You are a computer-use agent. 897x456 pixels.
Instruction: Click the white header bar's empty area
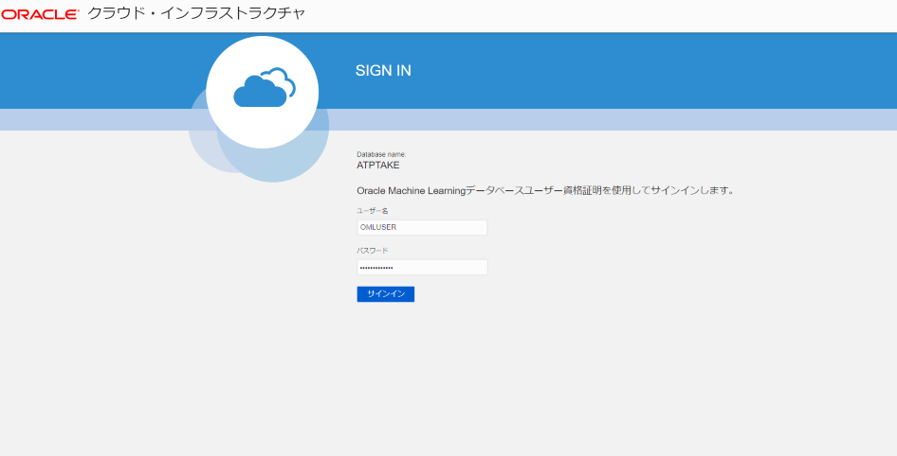pyautogui.click(x=600, y=15)
